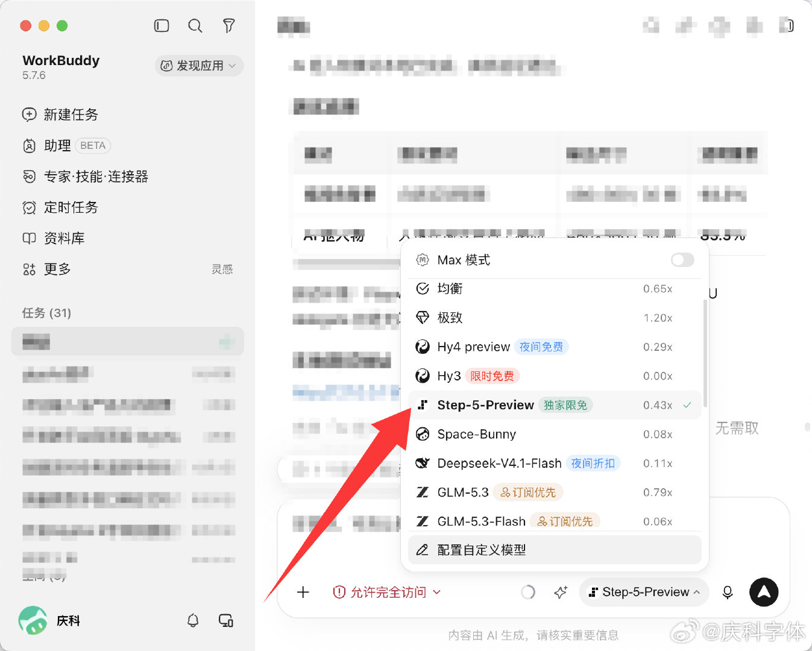The width and height of the screenshot is (812, 651).
Task: Choose the GLM-5.3-Flash model
Action: (x=555, y=521)
